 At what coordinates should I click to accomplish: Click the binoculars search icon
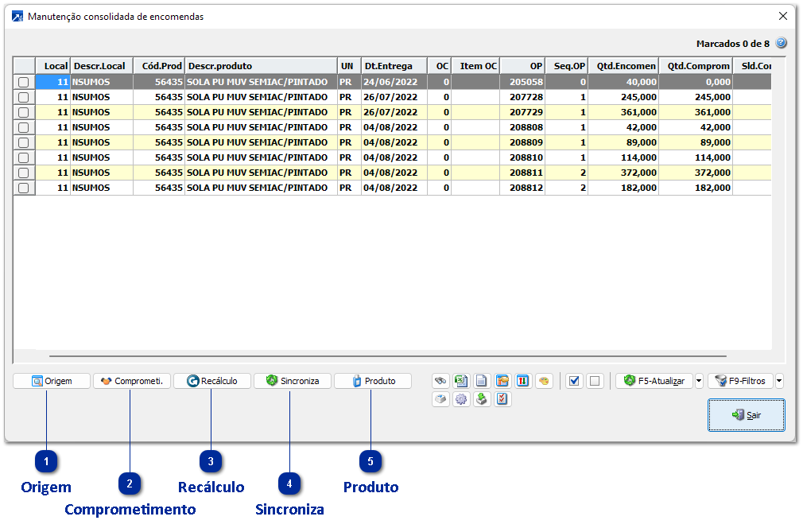click(x=440, y=381)
